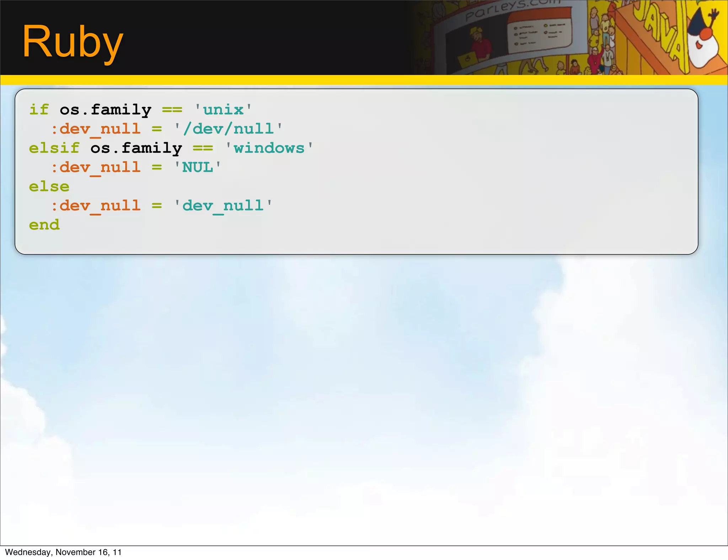Select the '/dev/null' string value
This screenshot has width=728, height=560.
[228, 129]
